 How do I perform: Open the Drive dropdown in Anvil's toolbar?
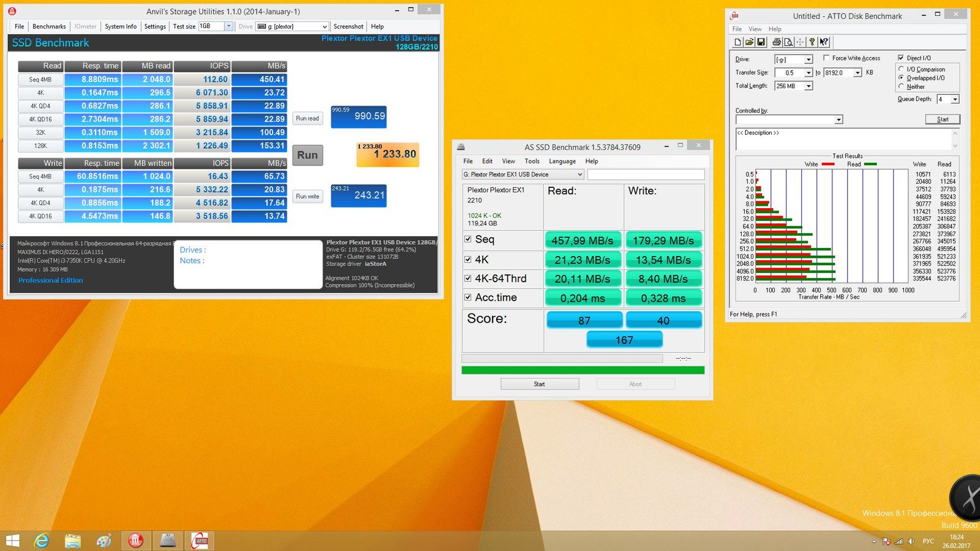(325, 26)
